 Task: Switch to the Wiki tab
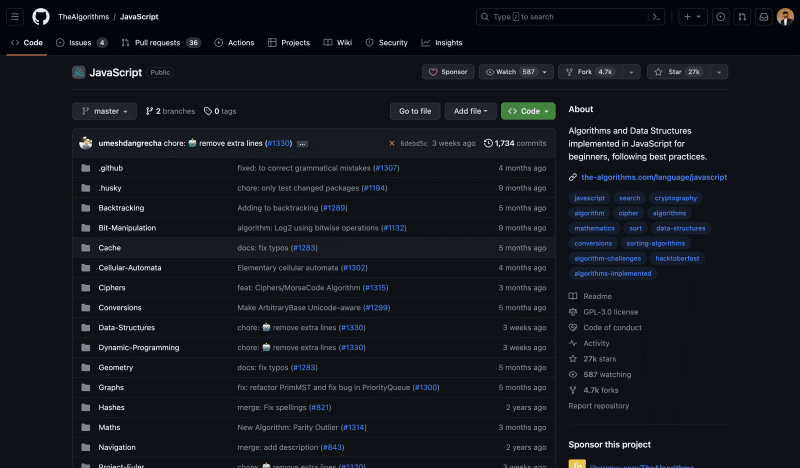338,43
